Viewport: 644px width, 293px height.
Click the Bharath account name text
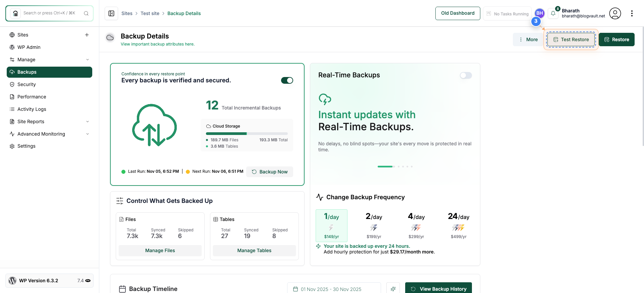(x=571, y=11)
